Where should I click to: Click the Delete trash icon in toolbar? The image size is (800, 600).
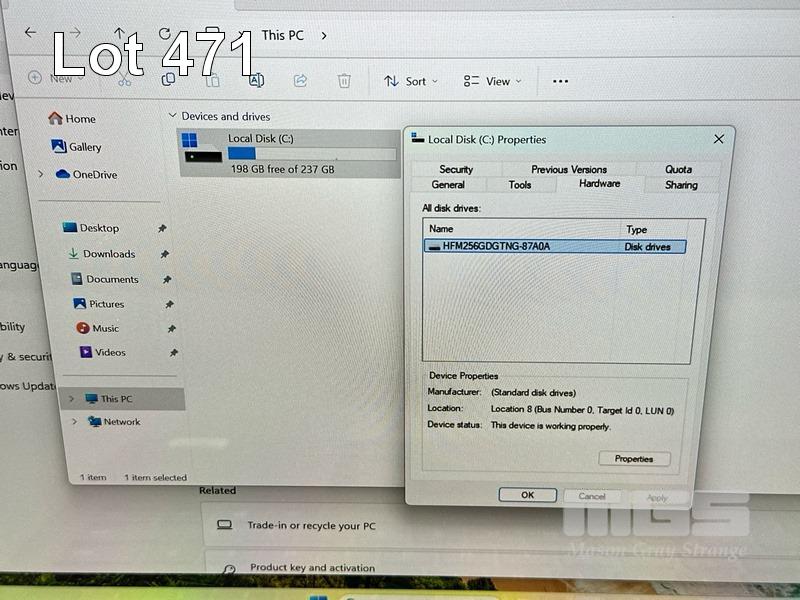[x=343, y=81]
